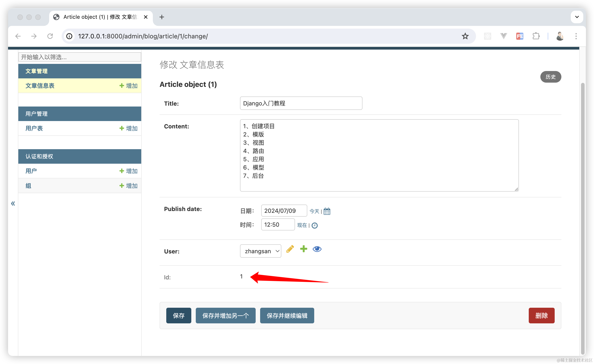
Task: Open the calendar date picker icon
Action: click(327, 211)
